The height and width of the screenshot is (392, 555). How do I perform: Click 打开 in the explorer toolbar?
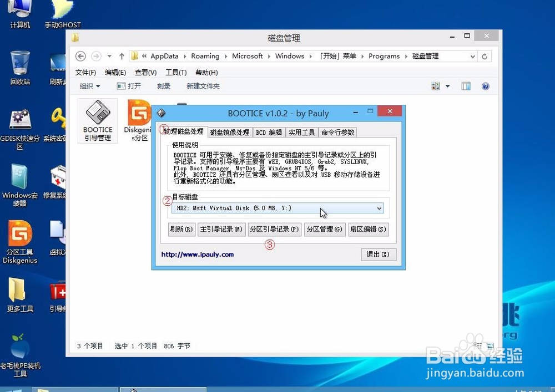(129, 86)
